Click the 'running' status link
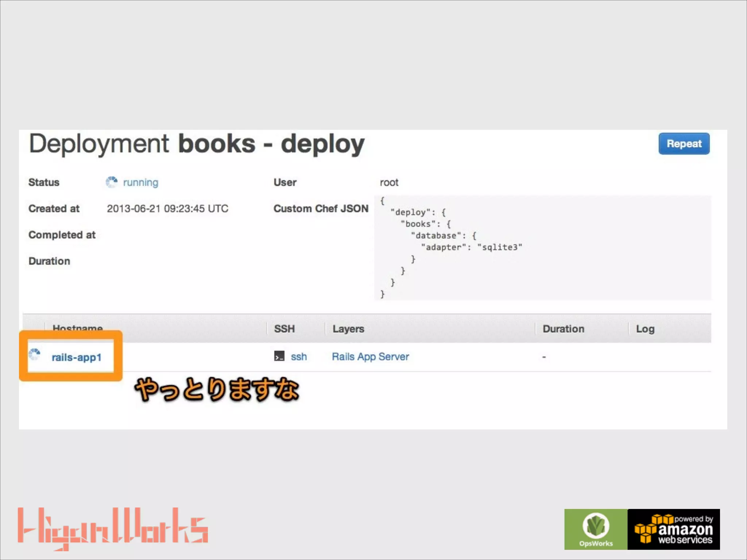 pos(140,182)
